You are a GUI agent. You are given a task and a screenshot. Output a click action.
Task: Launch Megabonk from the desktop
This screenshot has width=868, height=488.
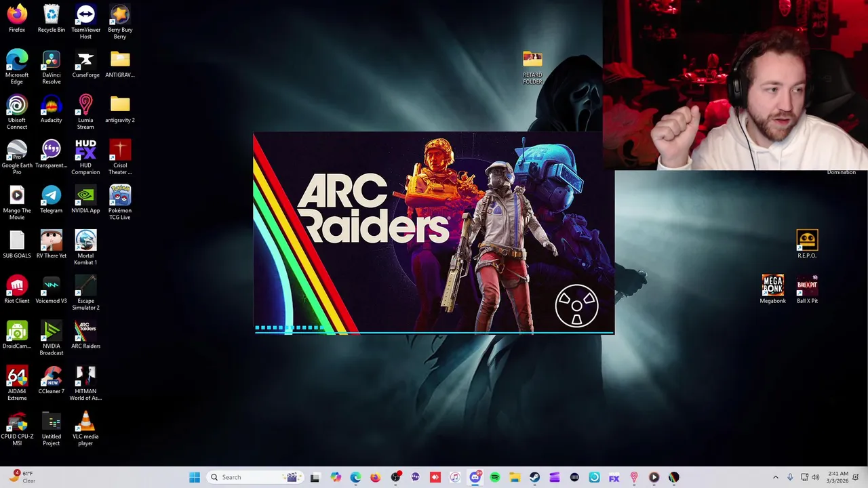[772, 289]
